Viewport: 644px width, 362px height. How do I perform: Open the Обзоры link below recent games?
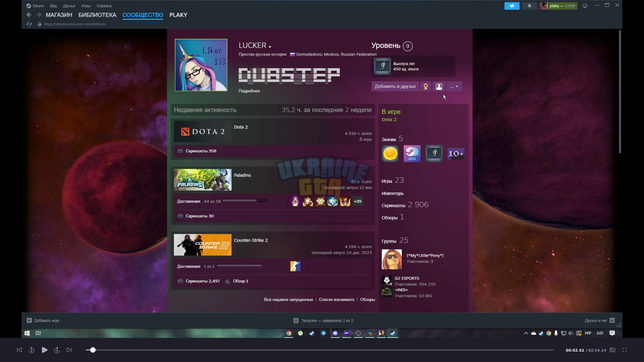coord(368,300)
